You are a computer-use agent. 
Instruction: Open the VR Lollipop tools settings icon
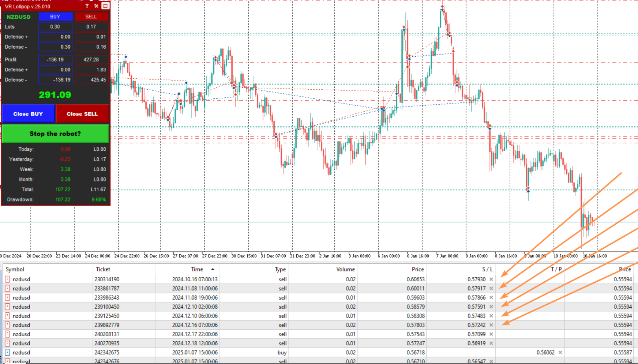96,6
